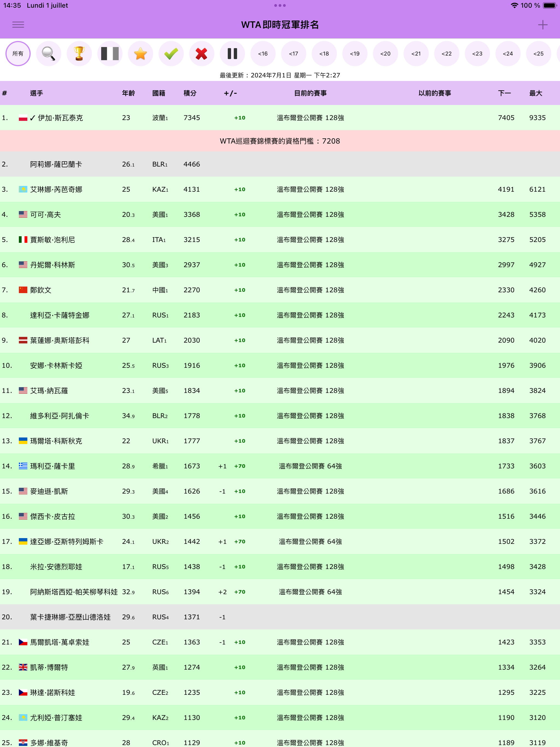
Task: Open player row 琳達·諾斯科娃
Action: pyautogui.click(x=280, y=693)
